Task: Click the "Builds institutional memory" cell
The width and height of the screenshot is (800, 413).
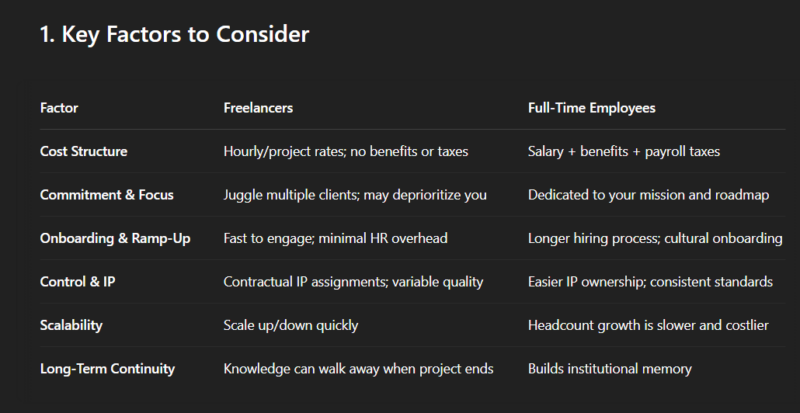Action: tap(609, 369)
